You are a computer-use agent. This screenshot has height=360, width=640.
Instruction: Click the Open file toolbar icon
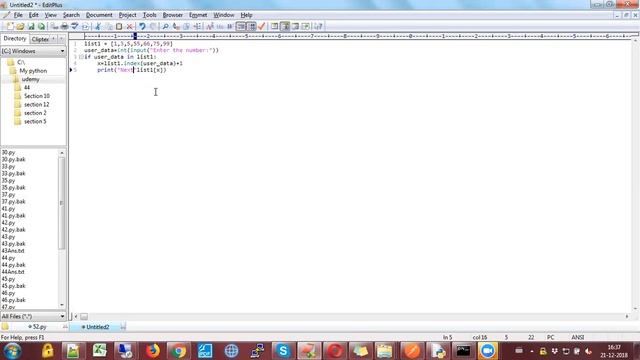(20, 26)
